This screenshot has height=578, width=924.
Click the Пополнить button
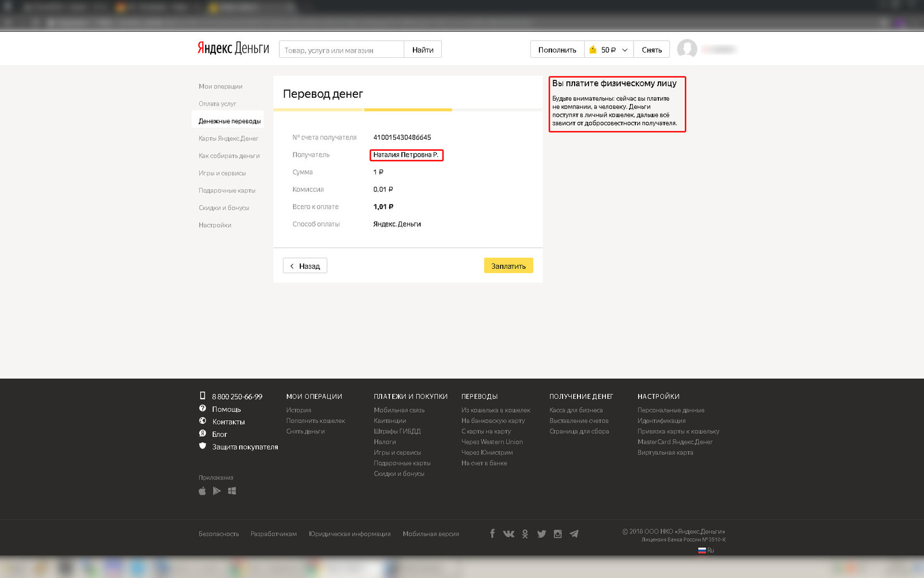pos(557,50)
